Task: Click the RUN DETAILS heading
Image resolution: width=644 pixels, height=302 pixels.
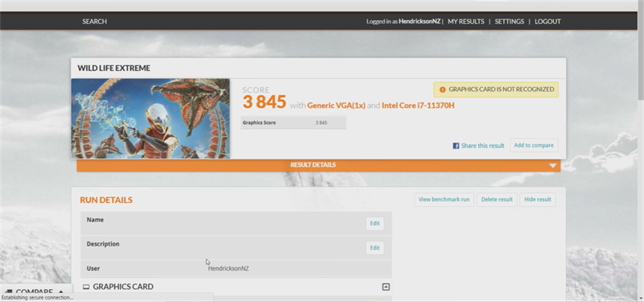Action: tap(106, 200)
